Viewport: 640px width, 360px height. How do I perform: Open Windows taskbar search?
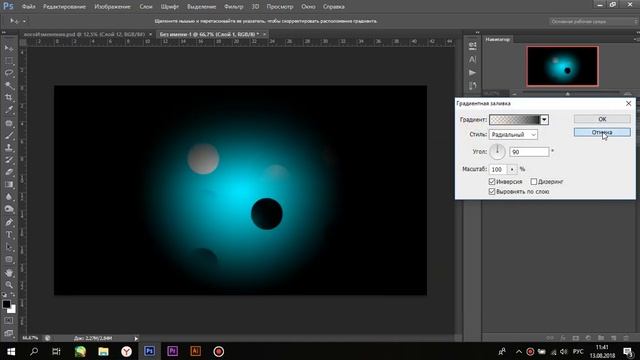pos(34,351)
